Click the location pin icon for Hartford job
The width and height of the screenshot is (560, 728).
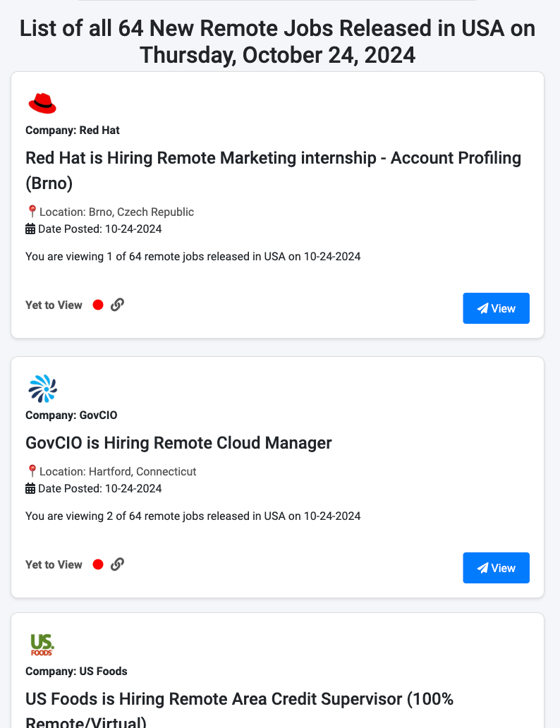coord(31,470)
